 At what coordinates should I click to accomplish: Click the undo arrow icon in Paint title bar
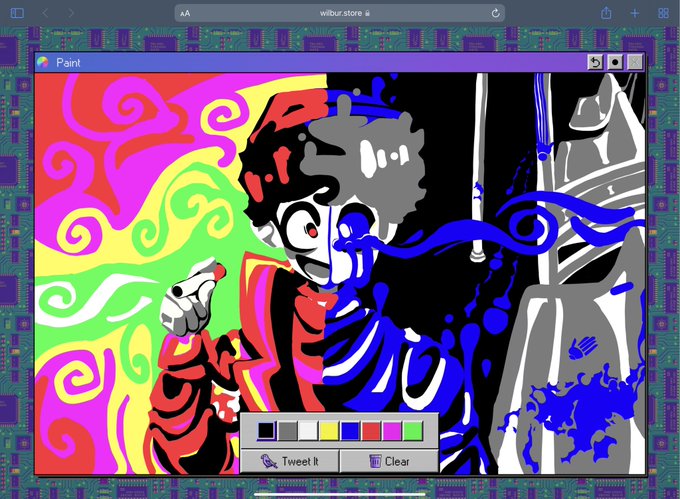(595, 62)
